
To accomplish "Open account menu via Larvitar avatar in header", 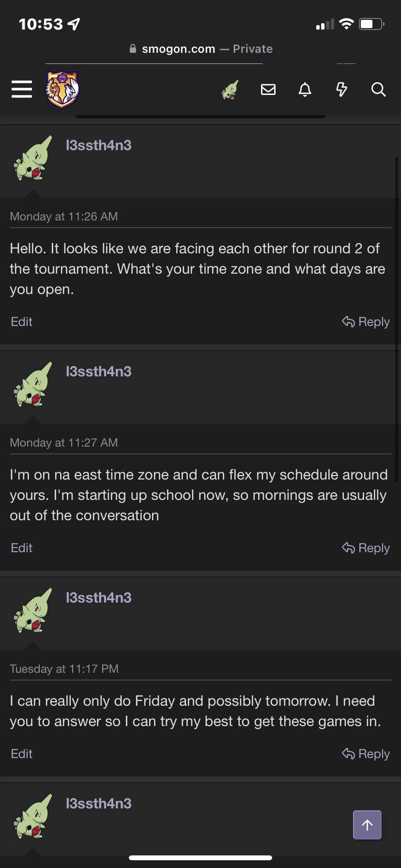I will point(231,90).
